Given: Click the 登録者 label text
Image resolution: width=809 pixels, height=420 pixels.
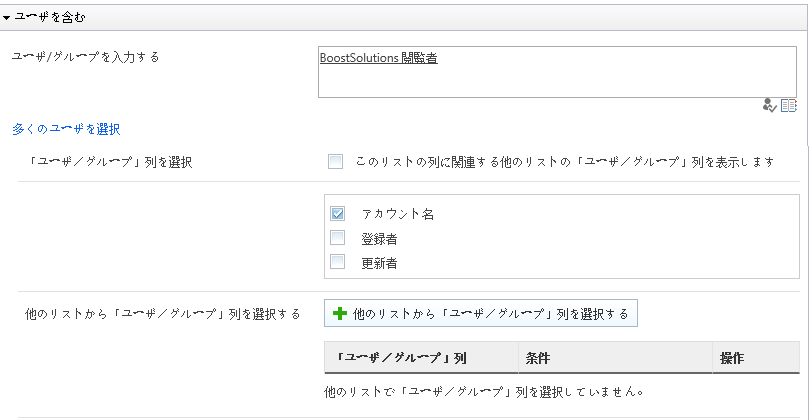Looking at the screenshot, I should tap(379, 239).
